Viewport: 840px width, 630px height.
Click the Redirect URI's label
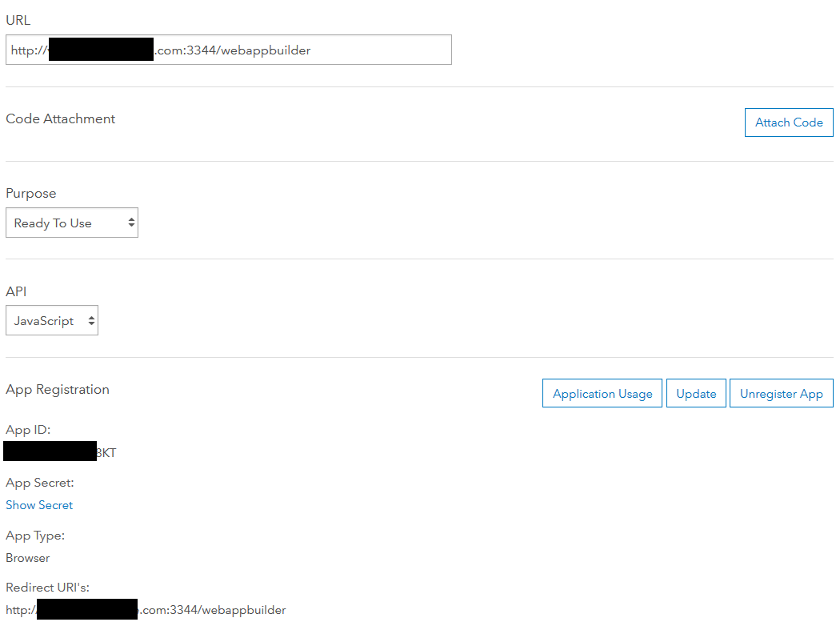[48, 588]
